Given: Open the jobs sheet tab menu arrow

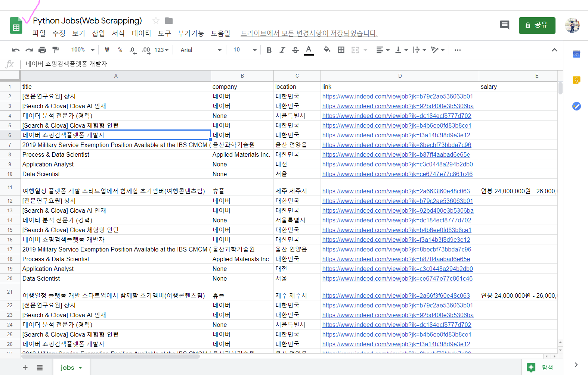Looking at the screenshot, I should click(x=80, y=368).
